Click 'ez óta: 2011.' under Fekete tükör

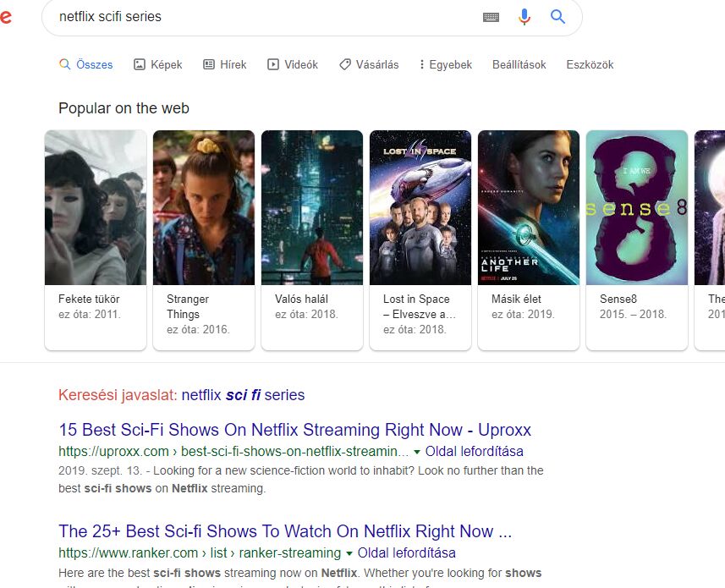click(x=90, y=315)
